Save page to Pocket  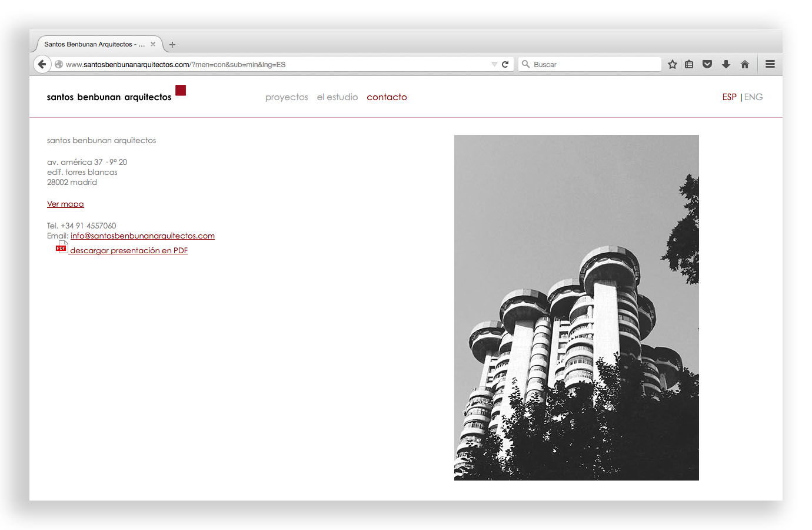707,64
